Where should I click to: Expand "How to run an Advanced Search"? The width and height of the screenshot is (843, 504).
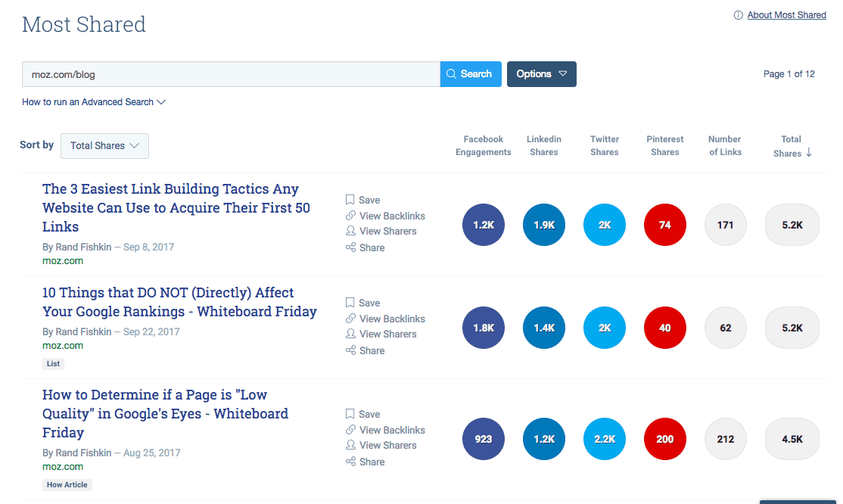click(x=93, y=101)
